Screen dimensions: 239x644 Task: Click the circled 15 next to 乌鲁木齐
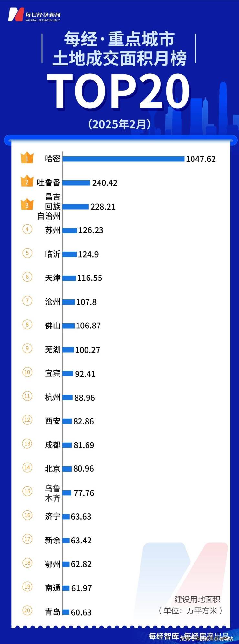coord(27,491)
